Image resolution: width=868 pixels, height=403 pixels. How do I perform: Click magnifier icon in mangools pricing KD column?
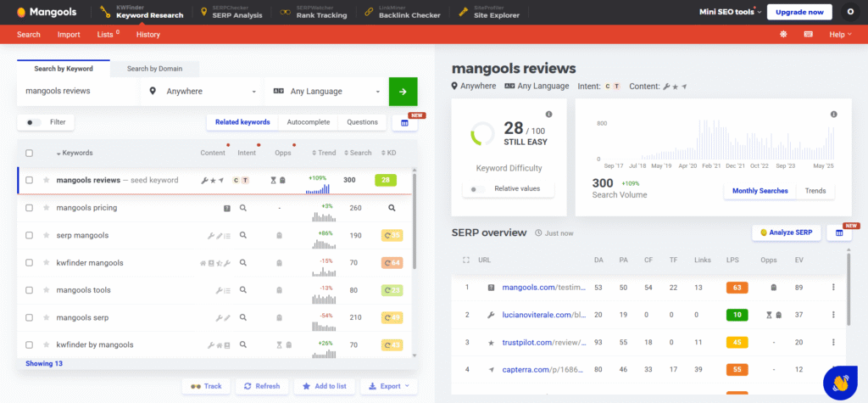pyautogui.click(x=392, y=208)
